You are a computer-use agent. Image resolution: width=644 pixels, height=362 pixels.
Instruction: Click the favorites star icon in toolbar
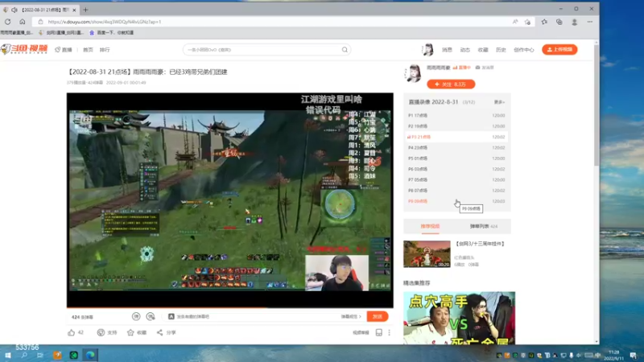pyautogui.click(x=544, y=22)
